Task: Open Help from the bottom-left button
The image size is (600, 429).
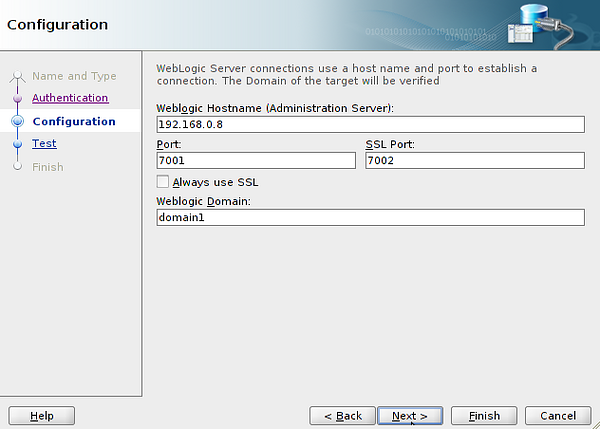Action: click(x=42, y=416)
